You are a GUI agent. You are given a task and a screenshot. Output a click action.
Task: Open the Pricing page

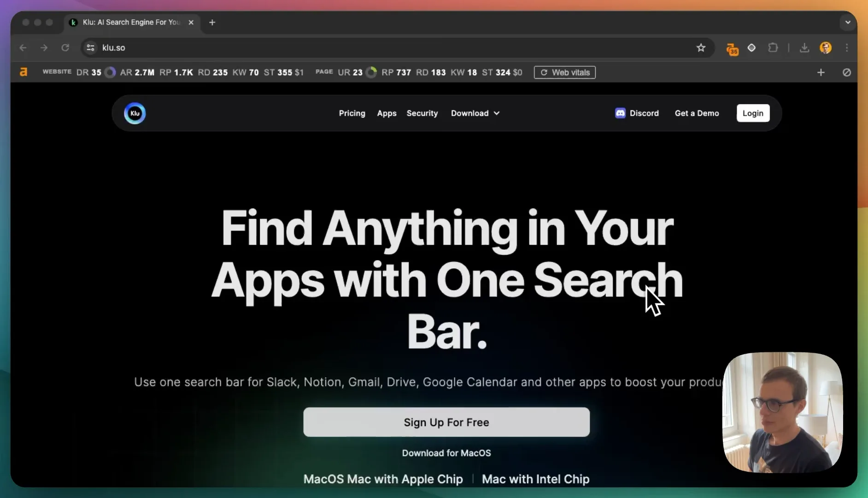(x=352, y=113)
